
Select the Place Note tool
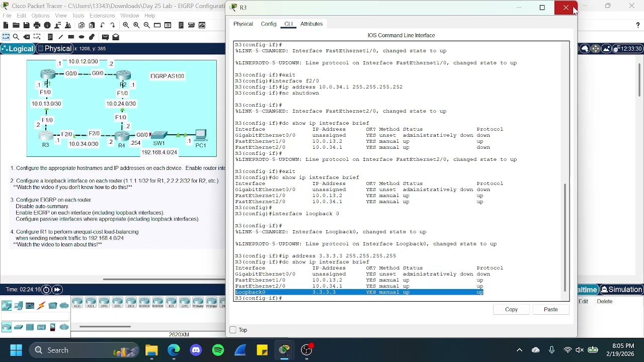pyautogui.click(x=50, y=37)
